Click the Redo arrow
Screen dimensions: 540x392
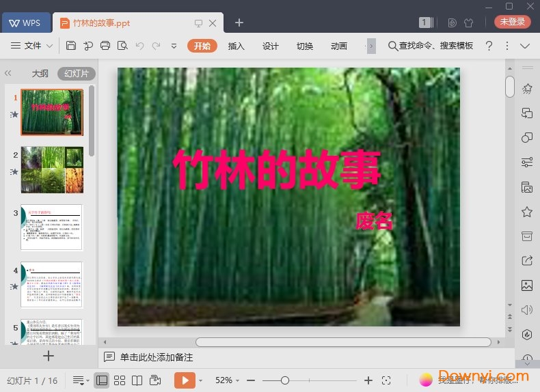tap(157, 46)
